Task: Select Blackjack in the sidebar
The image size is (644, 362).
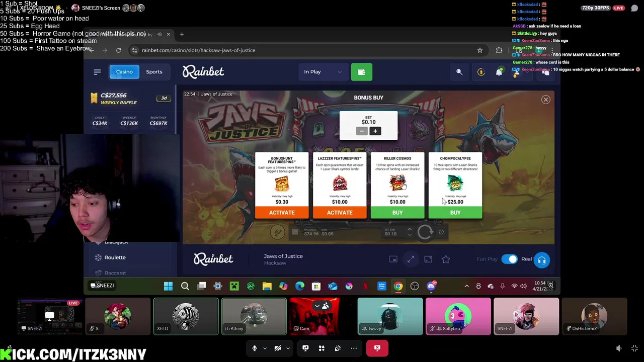Action: point(116,242)
